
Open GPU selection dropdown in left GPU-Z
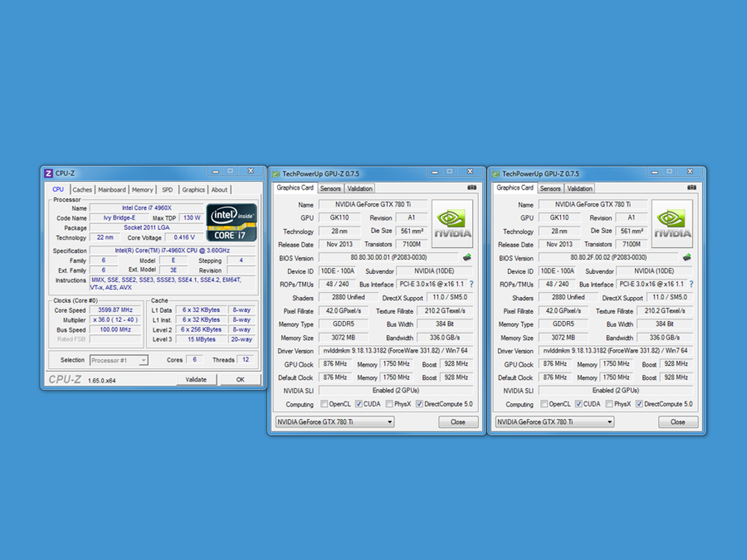point(335,422)
